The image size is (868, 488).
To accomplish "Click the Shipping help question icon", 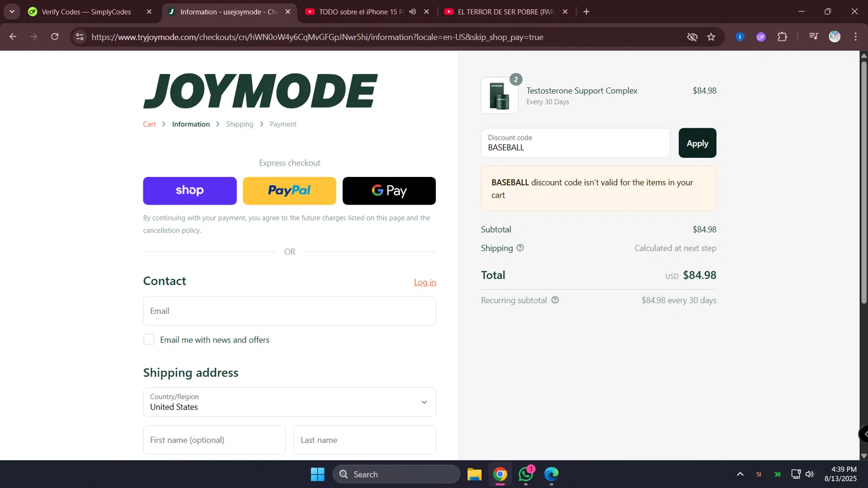I will click(520, 248).
